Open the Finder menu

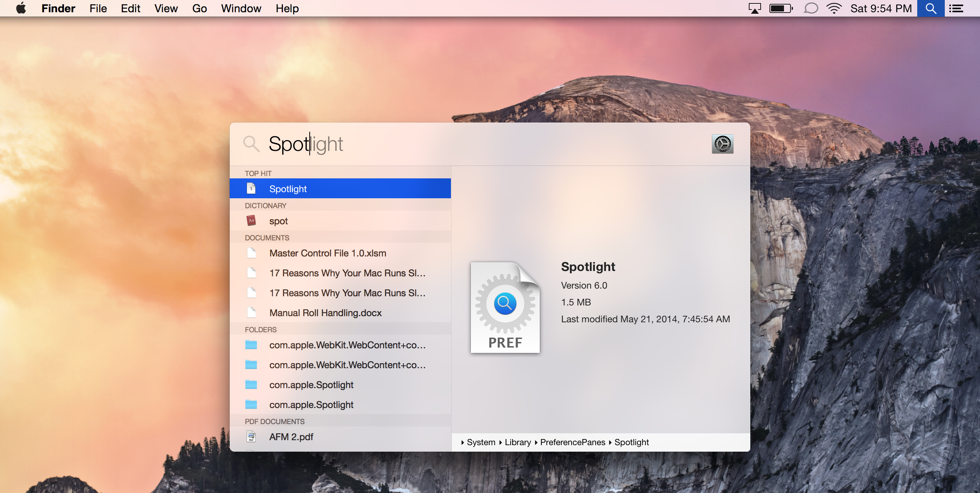click(x=58, y=8)
